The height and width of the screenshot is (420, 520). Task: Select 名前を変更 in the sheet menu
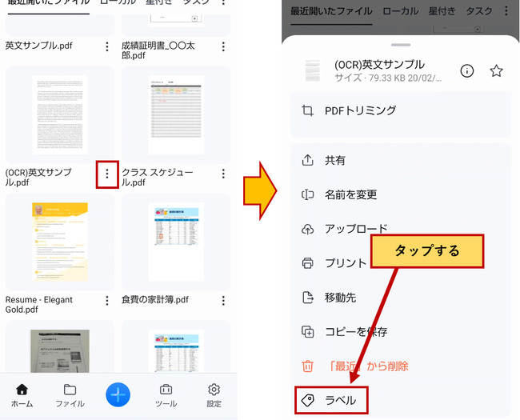click(401, 194)
